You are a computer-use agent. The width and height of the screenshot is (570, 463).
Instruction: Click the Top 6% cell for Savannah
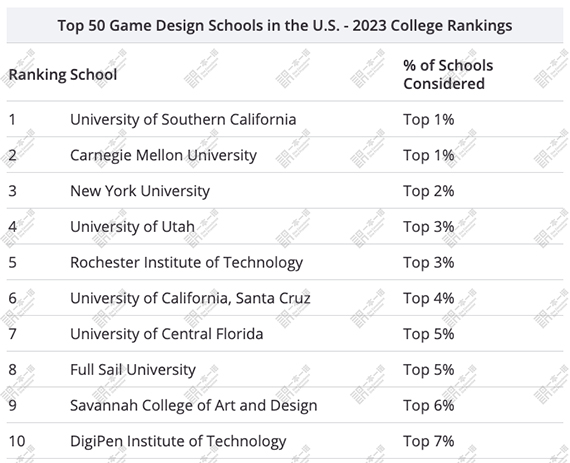429,405
